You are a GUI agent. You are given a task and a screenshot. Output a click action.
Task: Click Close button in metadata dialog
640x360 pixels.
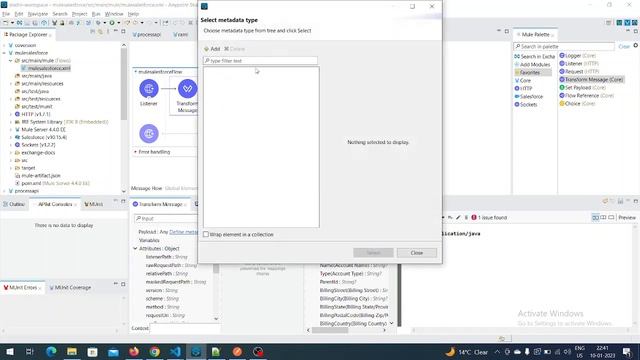[417, 253]
